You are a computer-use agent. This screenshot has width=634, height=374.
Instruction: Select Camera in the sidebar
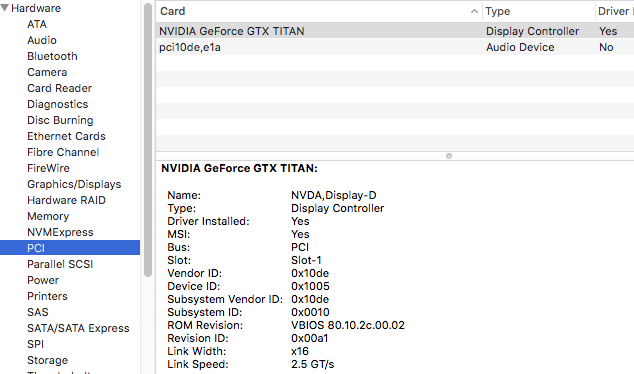click(x=47, y=72)
